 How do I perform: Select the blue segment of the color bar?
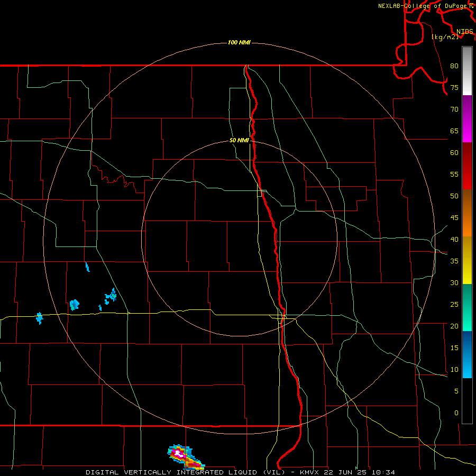point(467,354)
